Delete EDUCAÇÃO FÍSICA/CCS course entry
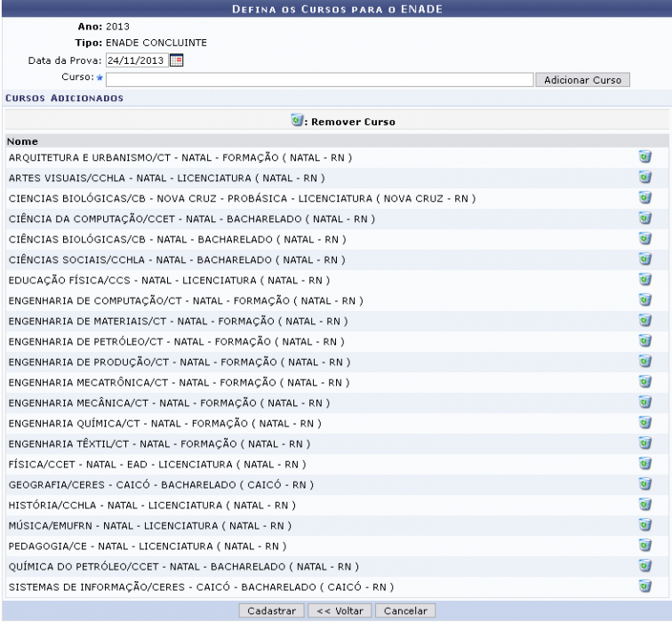Image resolution: width=672 pixels, height=622 pixels. (646, 280)
